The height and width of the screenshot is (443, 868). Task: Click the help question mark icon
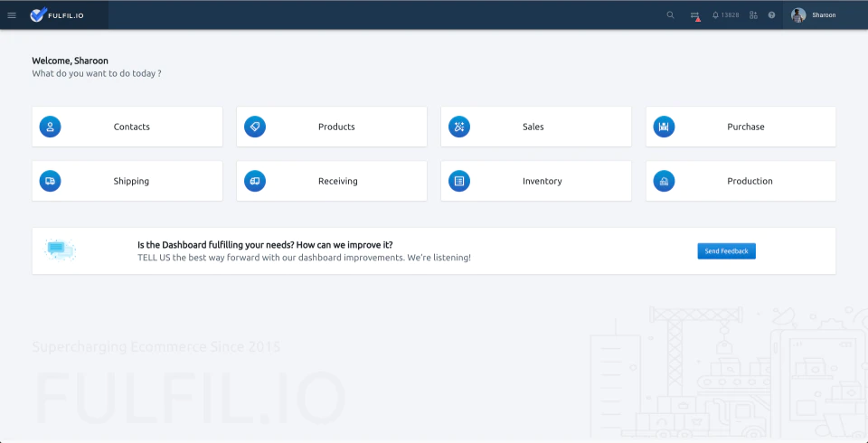pyautogui.click(x=771, y=15)
